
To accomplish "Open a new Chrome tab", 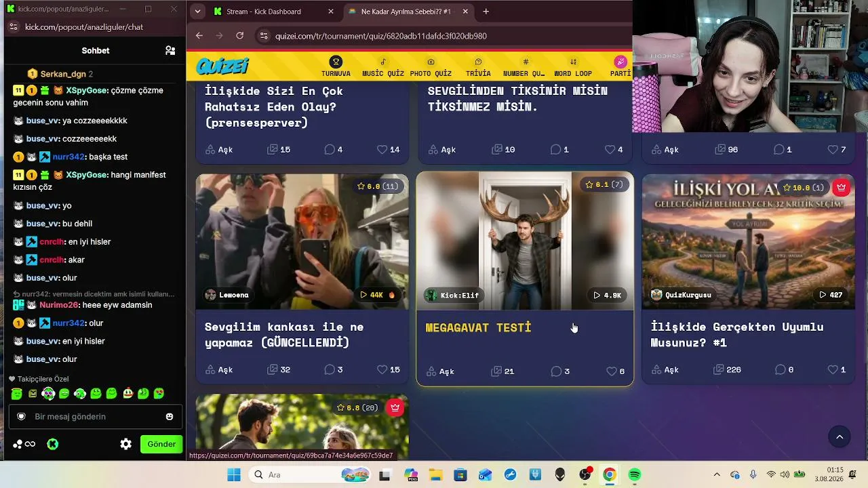I will click(x=486, y=12).
